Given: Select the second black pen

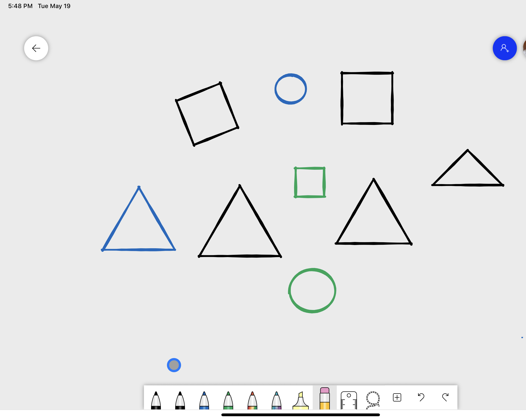Looking at the screenshot, I should (x=180, y=400).
